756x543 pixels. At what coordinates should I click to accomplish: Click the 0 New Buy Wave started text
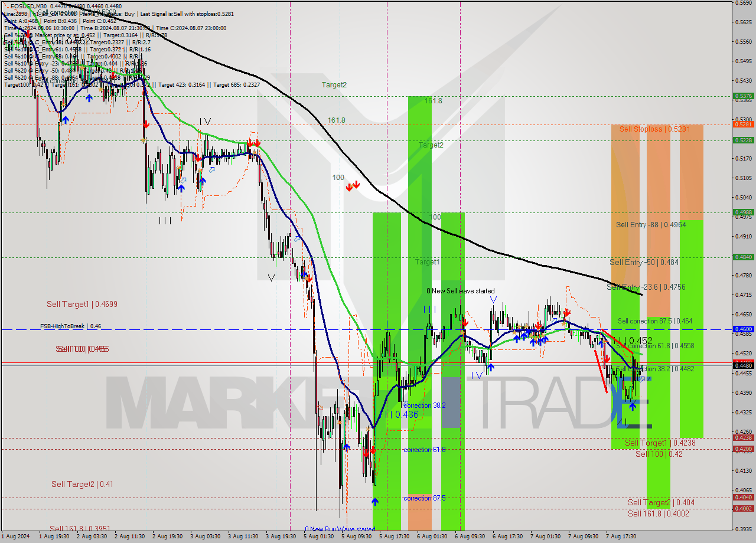pos(340,529)
